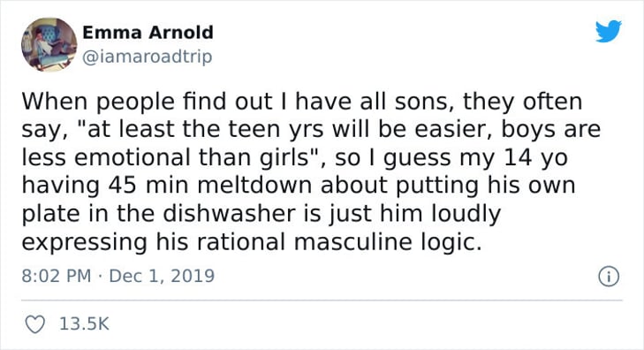Screen dimensions: 644x350
Task: Click the display name Emma Arnold
Action: pyautogui.click(x=148, y=33)
